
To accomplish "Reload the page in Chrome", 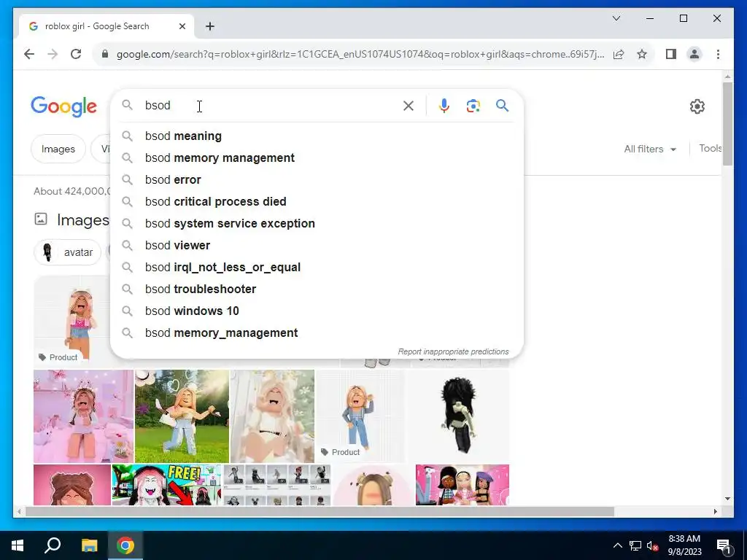I will [76, 54].
